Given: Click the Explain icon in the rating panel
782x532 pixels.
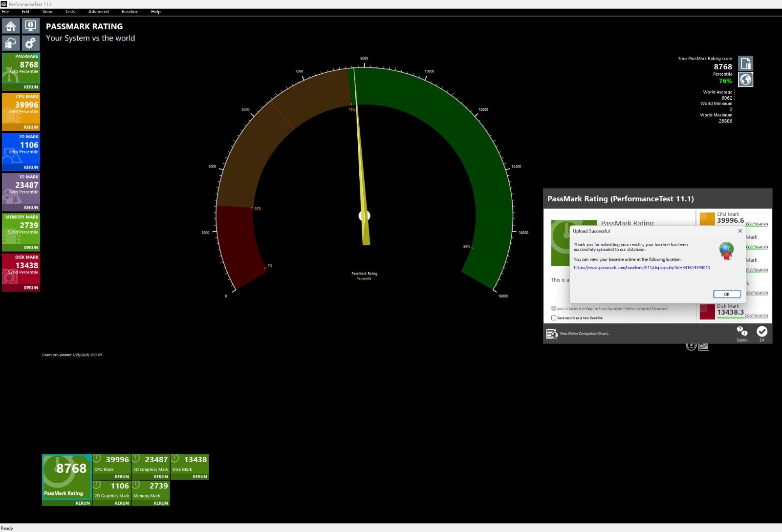Looking at the screenshot, I should coord(742,334).
